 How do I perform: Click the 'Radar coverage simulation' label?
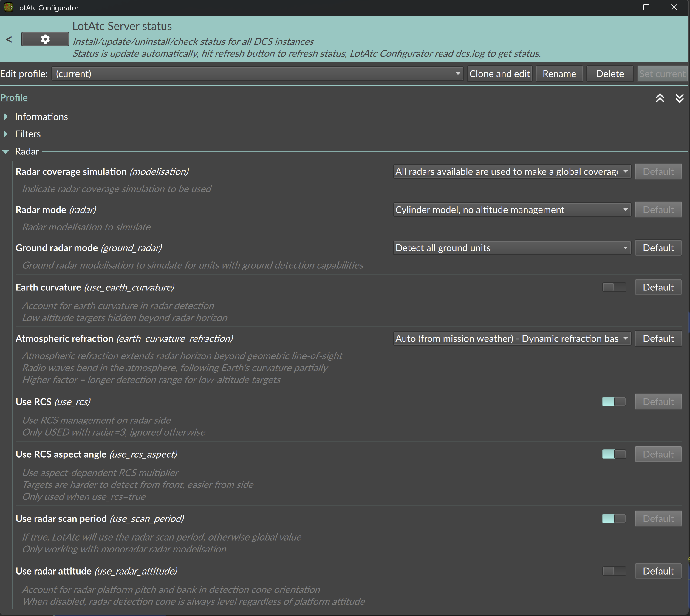tap(71, 172)
